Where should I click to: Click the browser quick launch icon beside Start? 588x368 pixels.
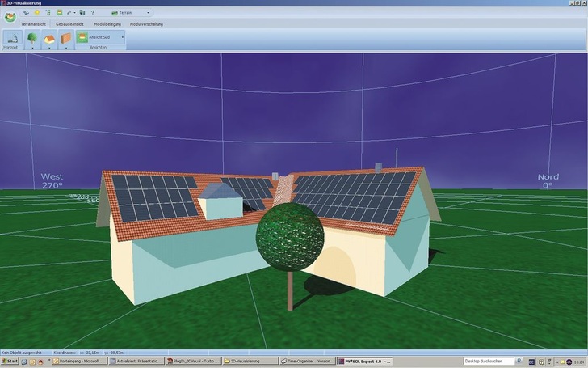point(24,362)
